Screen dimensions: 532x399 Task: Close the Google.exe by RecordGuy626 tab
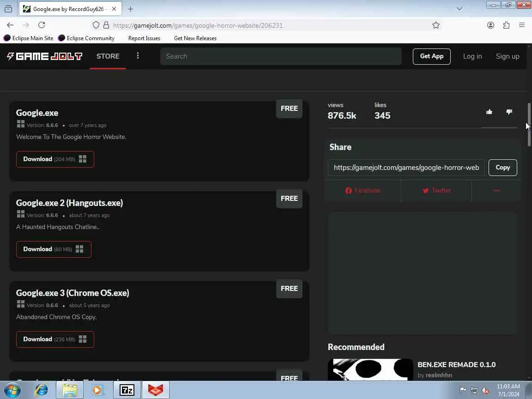click(x=115, y=9)
